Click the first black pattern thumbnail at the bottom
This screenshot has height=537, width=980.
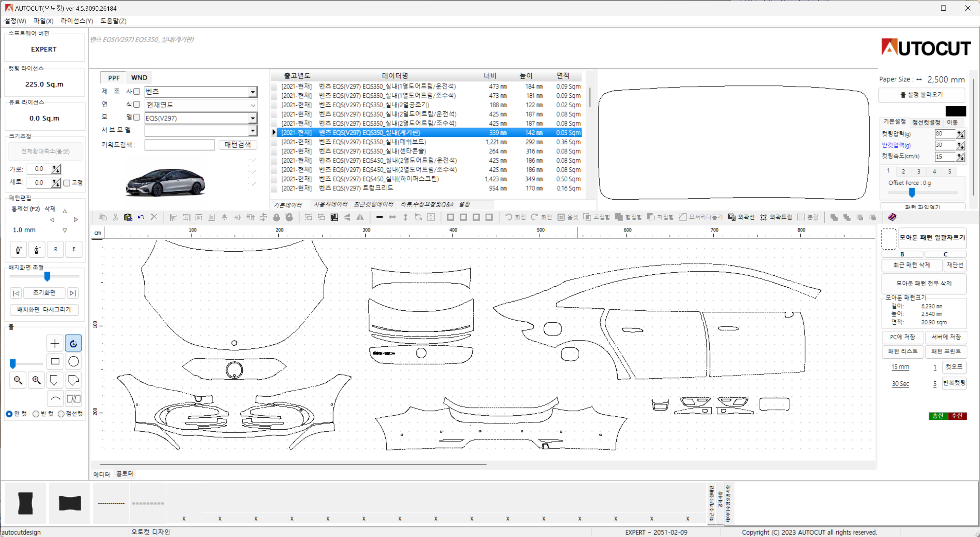[25, 503]
